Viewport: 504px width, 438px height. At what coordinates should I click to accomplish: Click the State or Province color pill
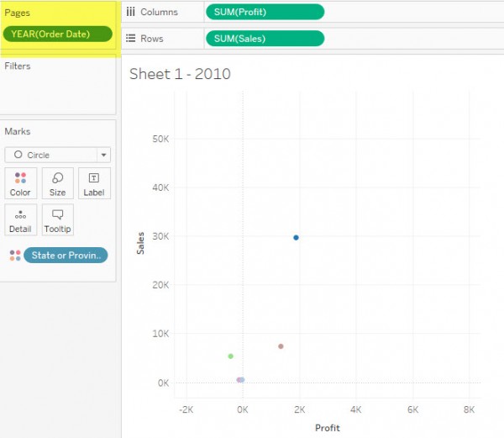66,256
